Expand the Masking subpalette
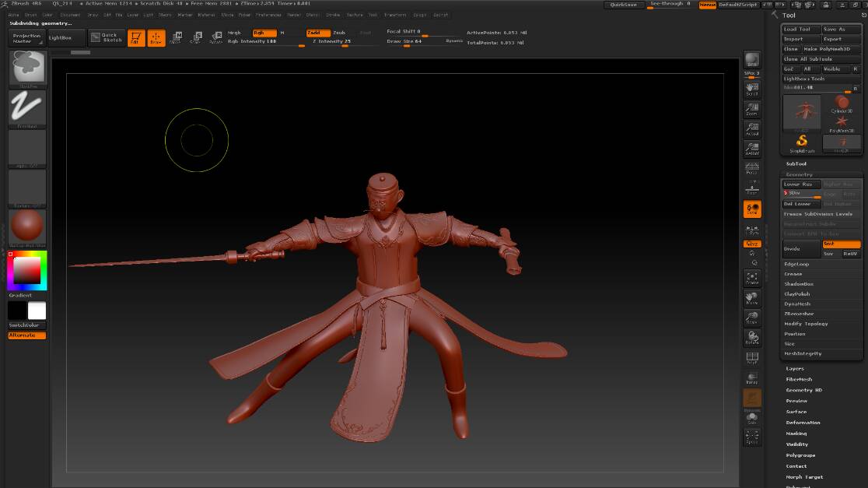Image resolution: width=868 pixels, height=488 pixels. pyautogui.click(x=796, y=434)
